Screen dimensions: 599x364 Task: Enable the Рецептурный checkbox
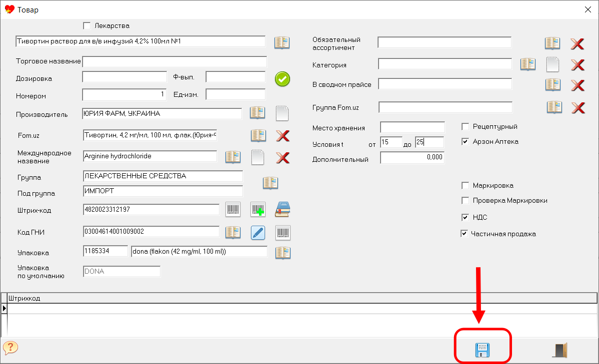tap(465, 126)
